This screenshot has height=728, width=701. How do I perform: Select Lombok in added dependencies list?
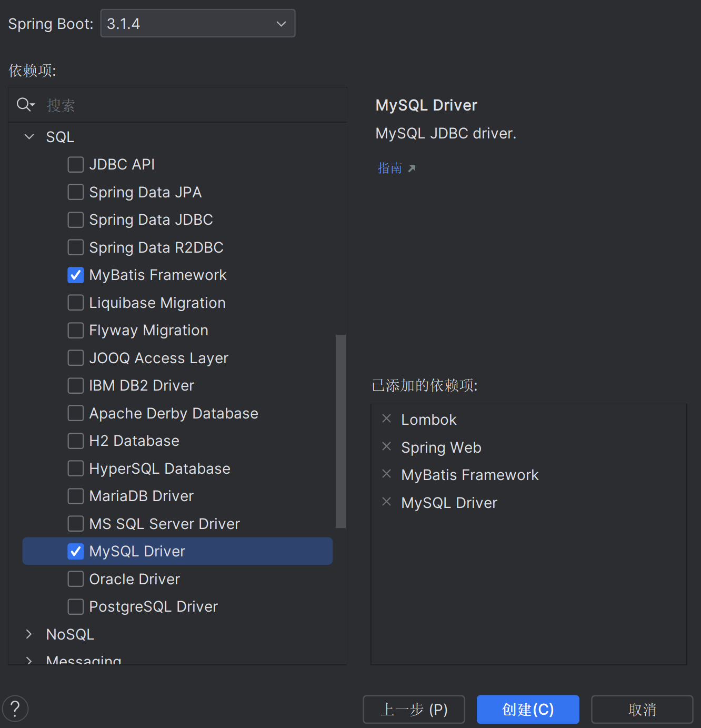[429, 420]
